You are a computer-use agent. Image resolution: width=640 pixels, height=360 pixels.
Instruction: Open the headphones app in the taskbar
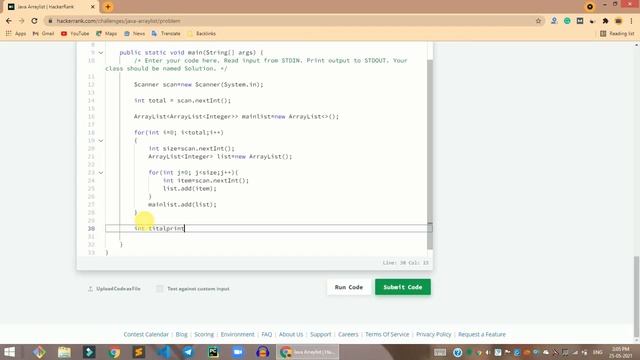(x=263, y=352)
